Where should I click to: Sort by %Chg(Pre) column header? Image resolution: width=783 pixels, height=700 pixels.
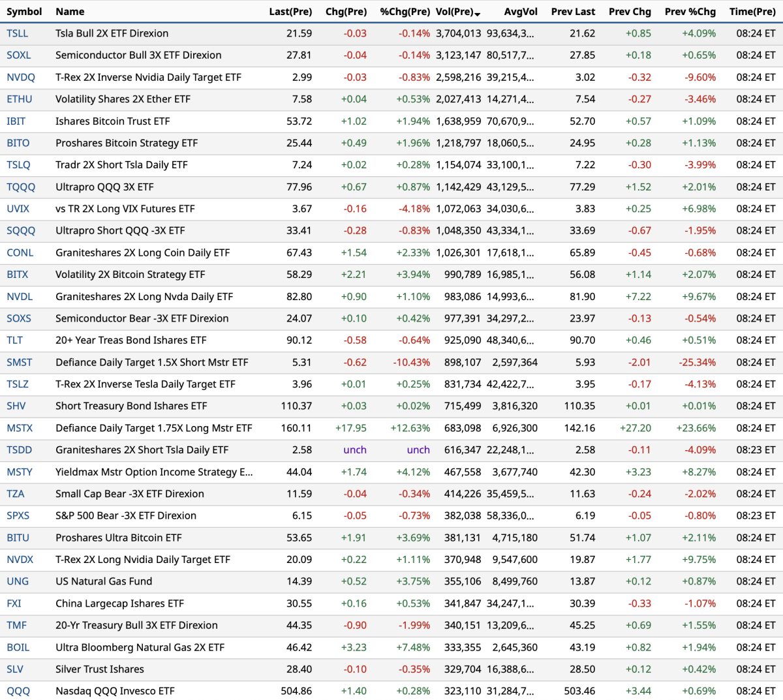[x=405, y=12]
